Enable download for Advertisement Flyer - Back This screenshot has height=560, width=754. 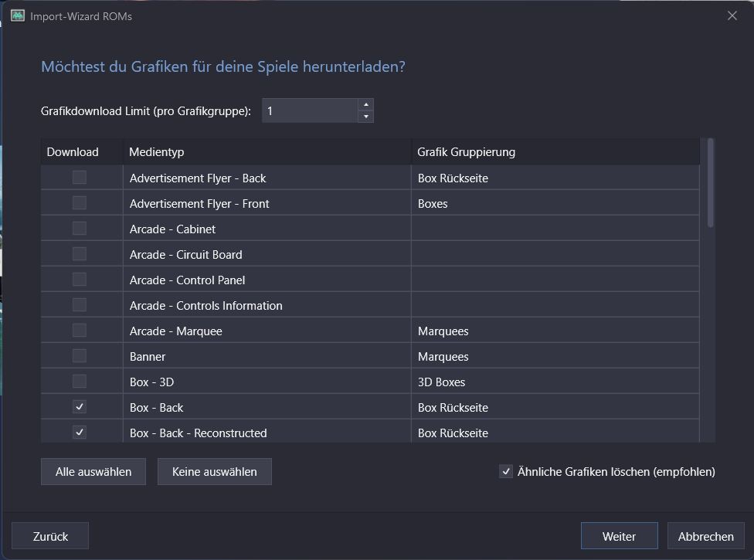[x=80, y=178]
